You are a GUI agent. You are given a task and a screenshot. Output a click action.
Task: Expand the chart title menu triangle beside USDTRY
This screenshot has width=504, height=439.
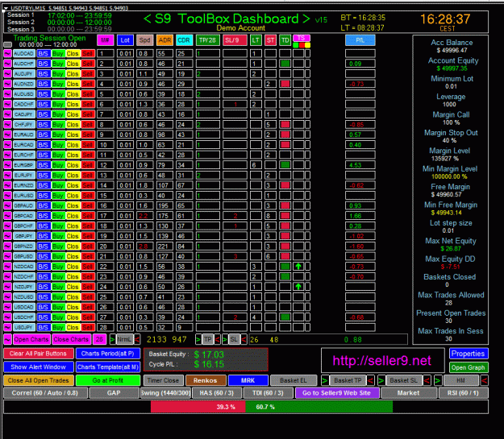point(6,8)
